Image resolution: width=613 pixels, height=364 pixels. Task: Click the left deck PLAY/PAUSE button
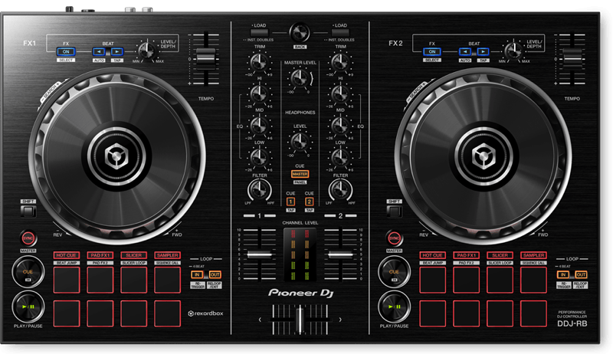28,307
